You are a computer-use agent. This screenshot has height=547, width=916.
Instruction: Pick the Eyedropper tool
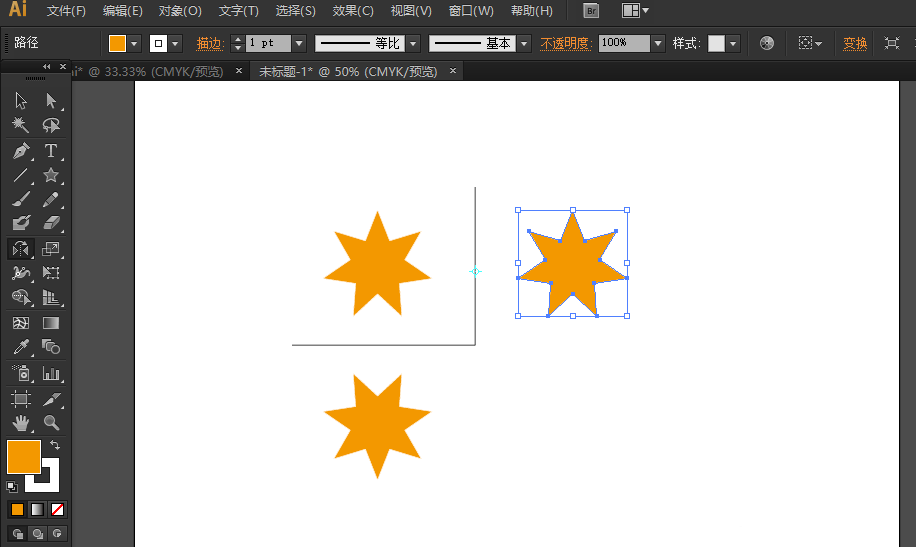[x=21, y=347]
